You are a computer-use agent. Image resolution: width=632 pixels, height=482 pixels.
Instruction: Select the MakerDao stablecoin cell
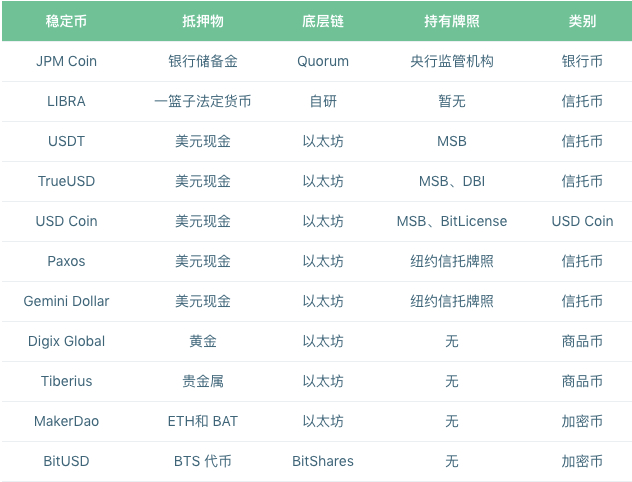[66, 421]
